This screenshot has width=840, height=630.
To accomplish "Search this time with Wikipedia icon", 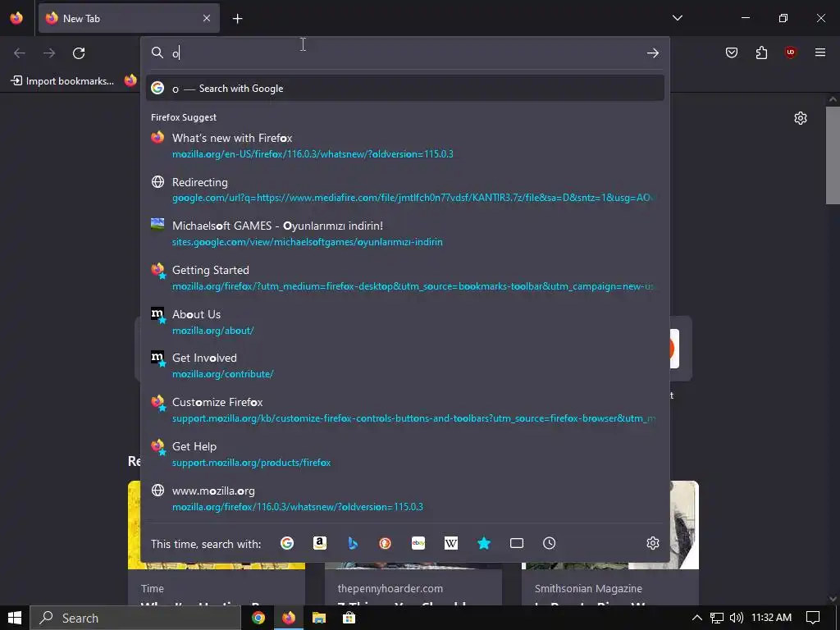I will [451, 543].
